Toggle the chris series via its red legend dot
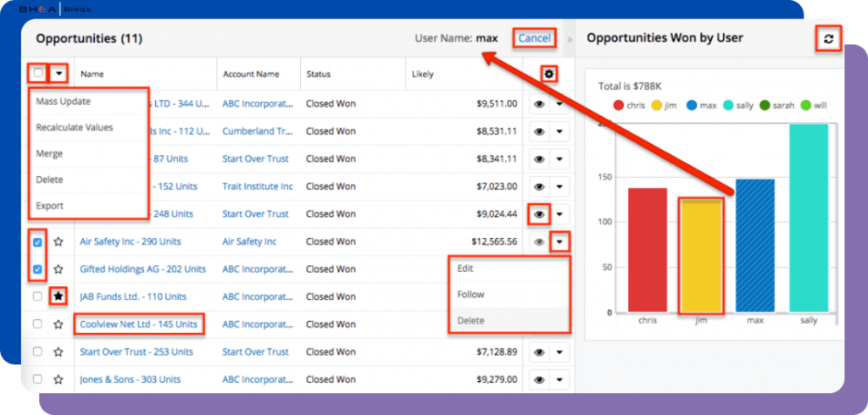Screen dimensions: 868x415 click(x=619, y=105)
